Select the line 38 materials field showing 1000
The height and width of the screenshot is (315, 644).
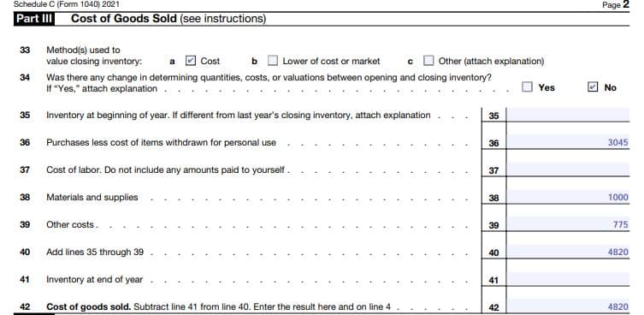click(x=568, y=197)
